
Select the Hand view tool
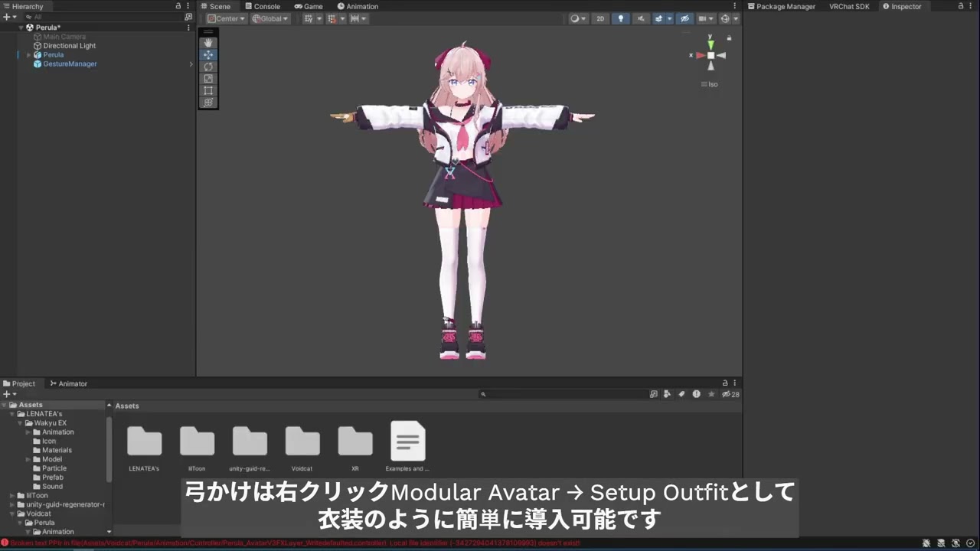(x=208, y=43)
